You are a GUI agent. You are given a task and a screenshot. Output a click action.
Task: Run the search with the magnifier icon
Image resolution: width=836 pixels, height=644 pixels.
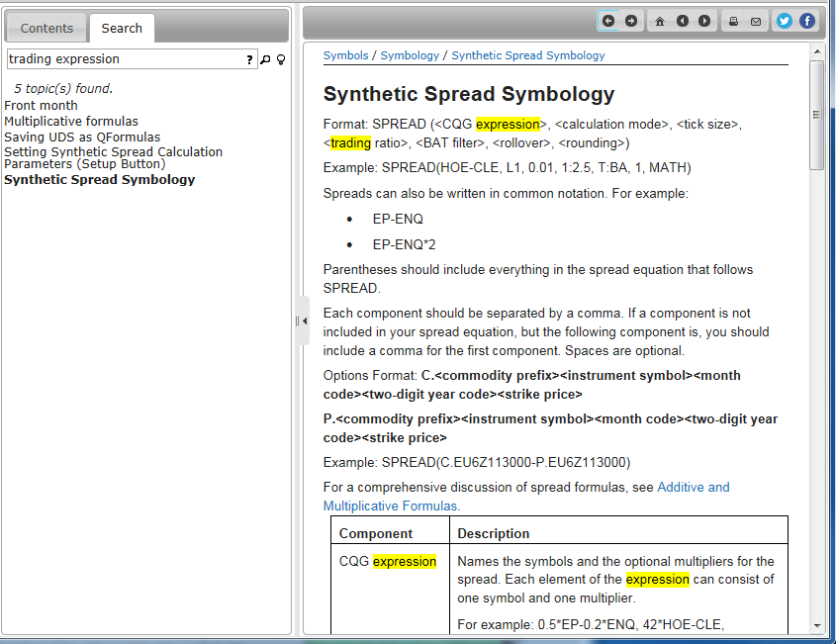(x=265, y=59)
